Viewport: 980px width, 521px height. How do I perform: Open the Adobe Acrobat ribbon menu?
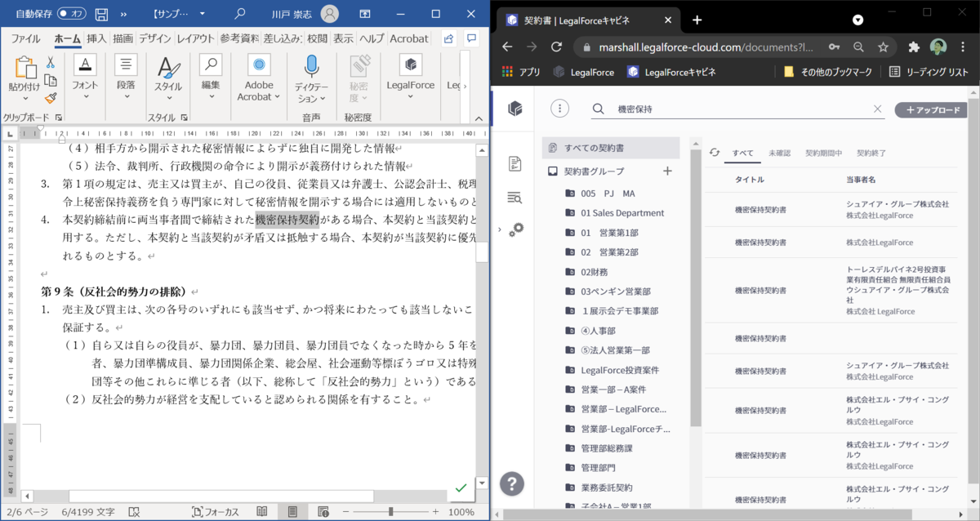pyautogui.click(x=258, y=79)
